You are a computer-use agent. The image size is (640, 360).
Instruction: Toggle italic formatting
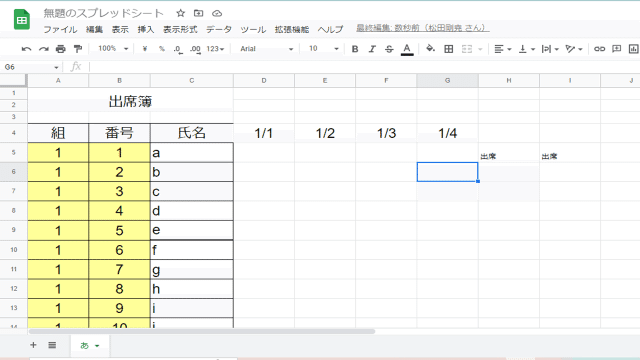coord(372,49)
